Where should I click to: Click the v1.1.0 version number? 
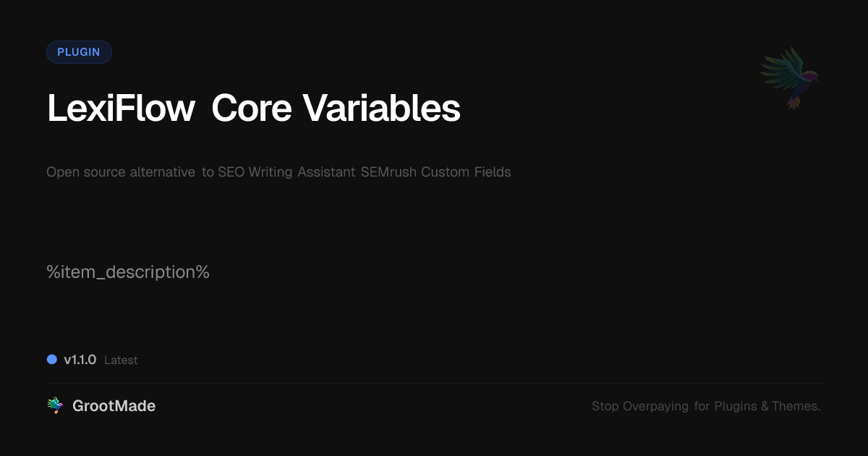(x=80, y=360)
